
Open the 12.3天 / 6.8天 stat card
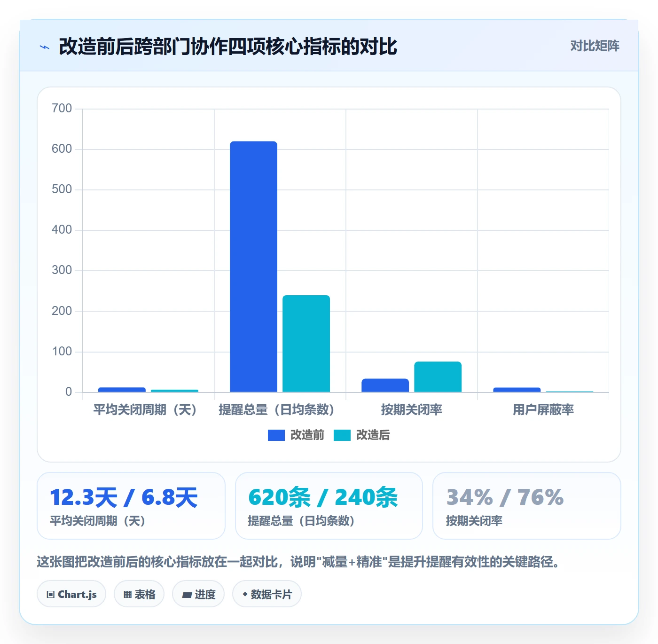(x=131, y=506)
